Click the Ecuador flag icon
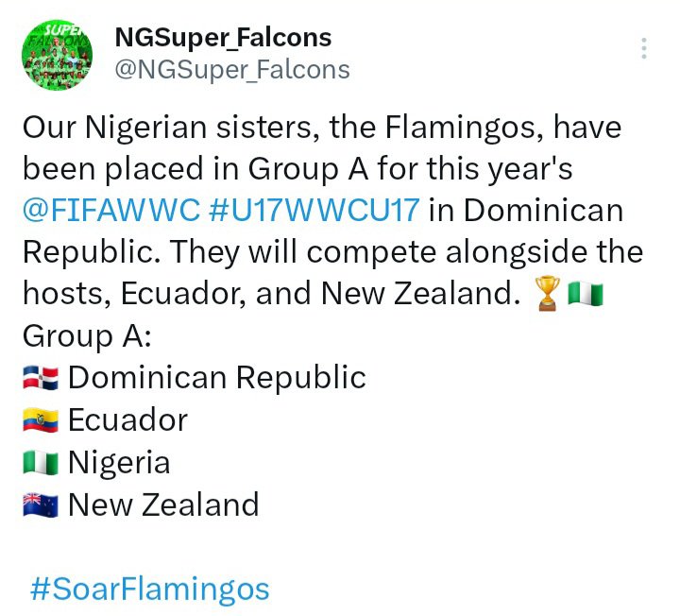680x616 pixels. click(41, 420)
